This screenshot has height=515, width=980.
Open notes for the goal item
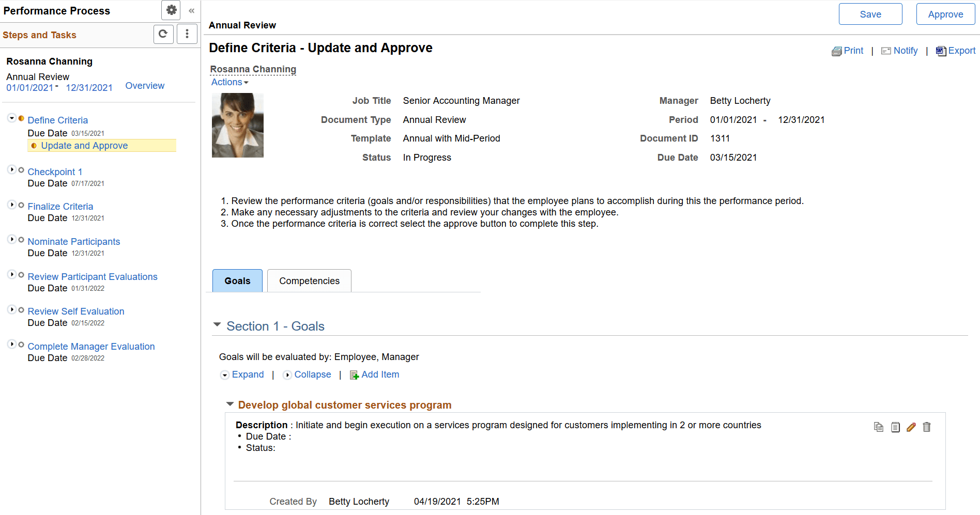pyautogui.click(x=896, y=427)
